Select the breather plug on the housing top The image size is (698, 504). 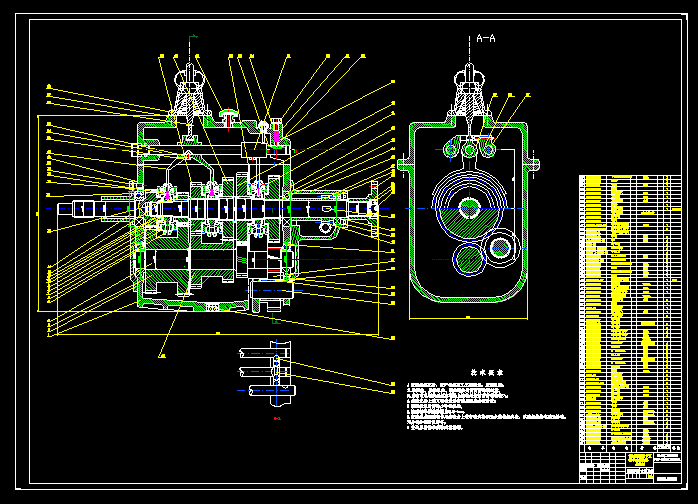229,118
